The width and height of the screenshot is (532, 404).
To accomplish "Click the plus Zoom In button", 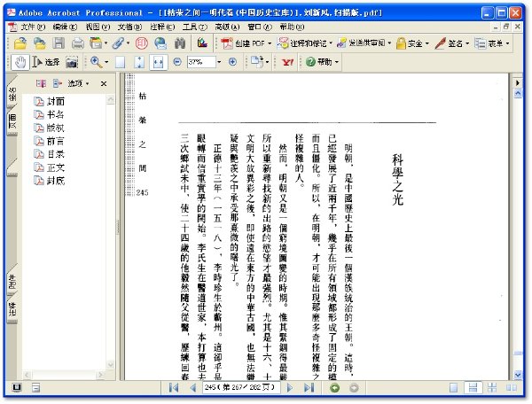I will coord(232,62).
